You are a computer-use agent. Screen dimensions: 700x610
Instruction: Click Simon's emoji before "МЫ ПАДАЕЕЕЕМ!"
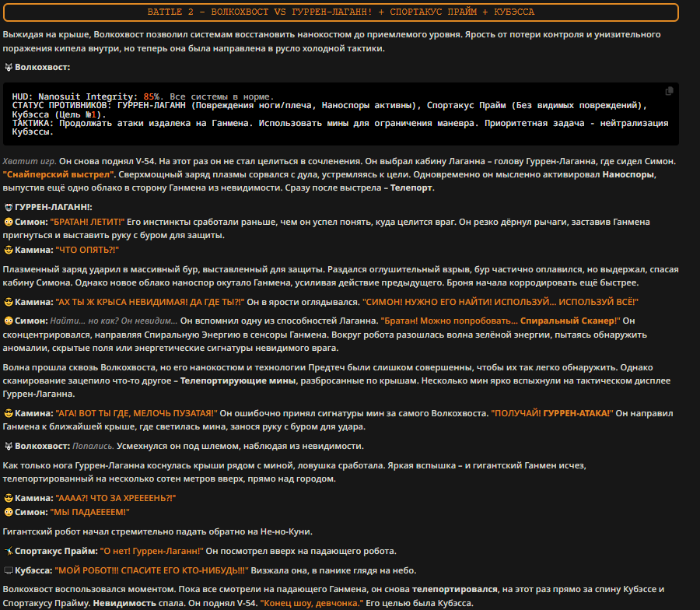point(9,512)
